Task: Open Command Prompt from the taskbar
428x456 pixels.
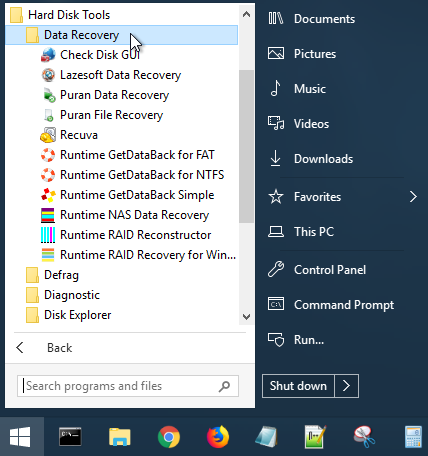Action: pos(70,437)
